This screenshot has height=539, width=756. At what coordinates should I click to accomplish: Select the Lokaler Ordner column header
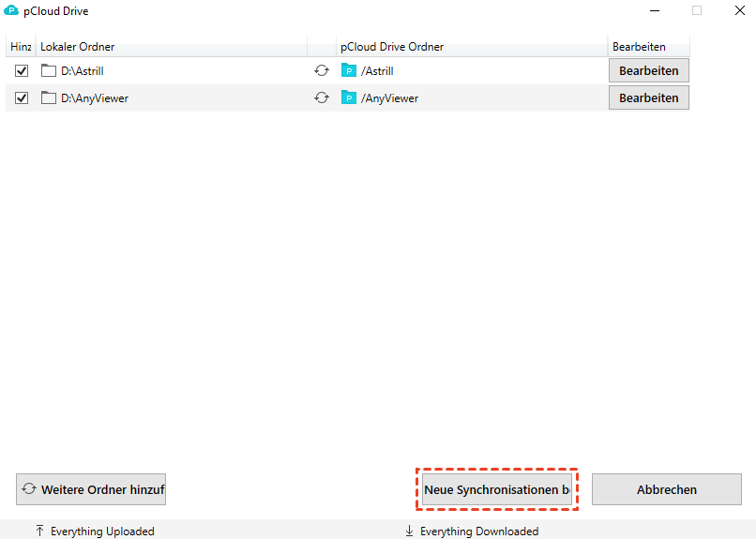click(x=171, y=47)
